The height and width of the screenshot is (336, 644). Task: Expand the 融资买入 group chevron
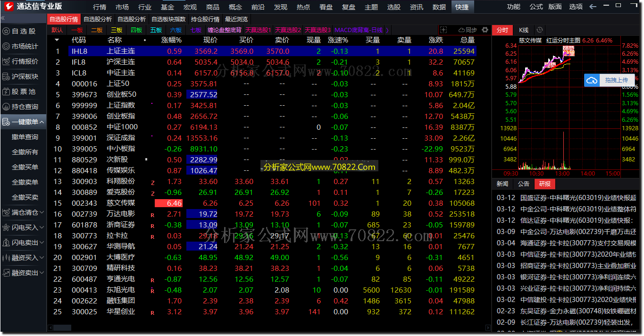42,258
